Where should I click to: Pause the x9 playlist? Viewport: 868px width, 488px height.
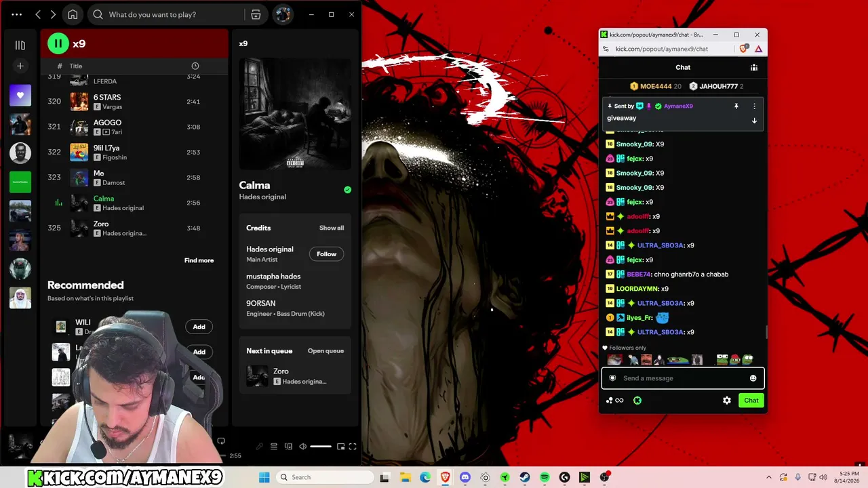point(58,43)
